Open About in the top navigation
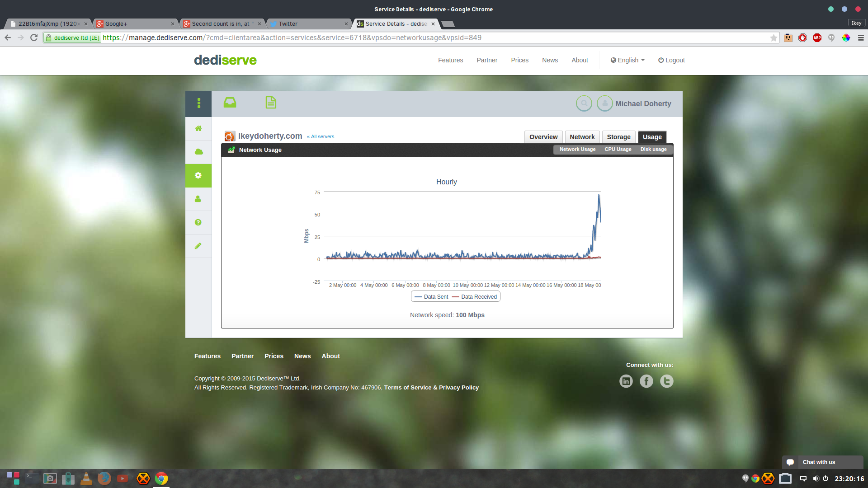Screen dimensions: 868x488 point(580,60)
